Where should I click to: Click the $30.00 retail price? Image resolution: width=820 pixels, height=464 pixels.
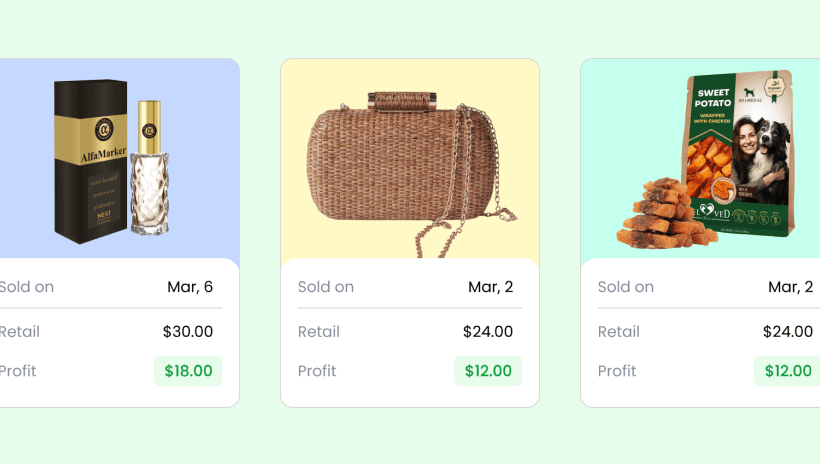click(188, 332)
